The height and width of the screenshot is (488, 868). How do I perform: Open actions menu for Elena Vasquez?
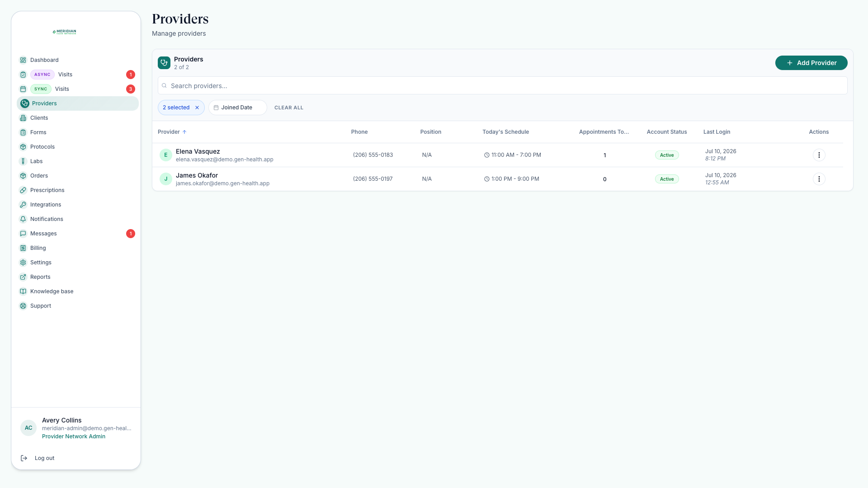819,155
